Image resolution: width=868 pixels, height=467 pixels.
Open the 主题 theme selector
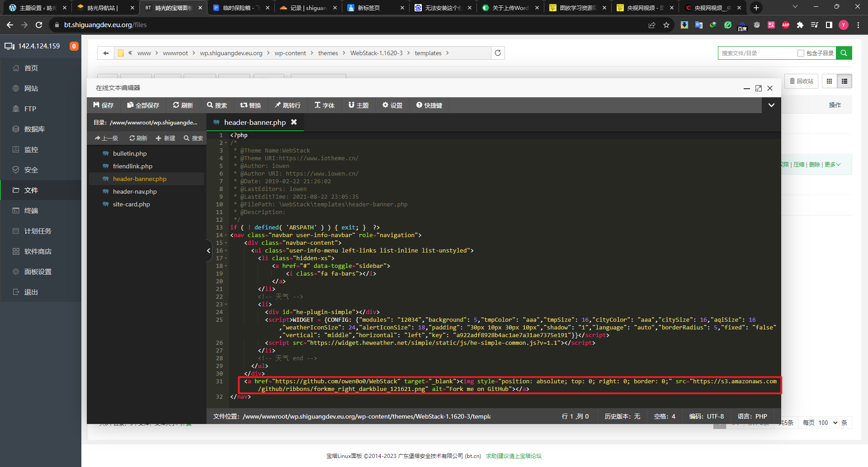[359, 105]
